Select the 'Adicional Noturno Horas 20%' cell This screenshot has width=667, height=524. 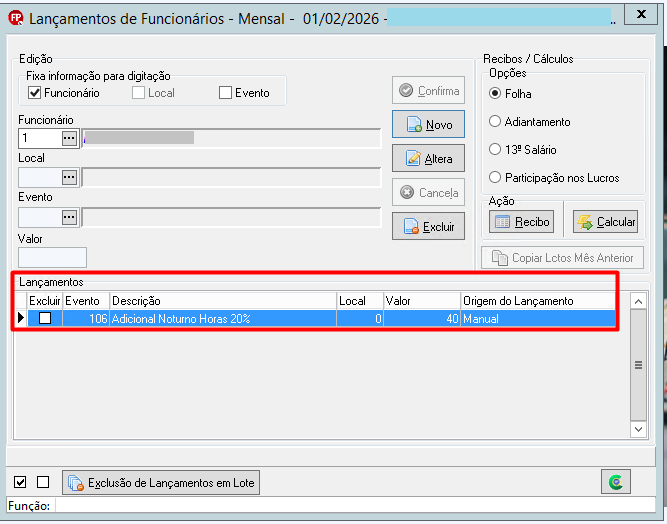pos(223,319)
